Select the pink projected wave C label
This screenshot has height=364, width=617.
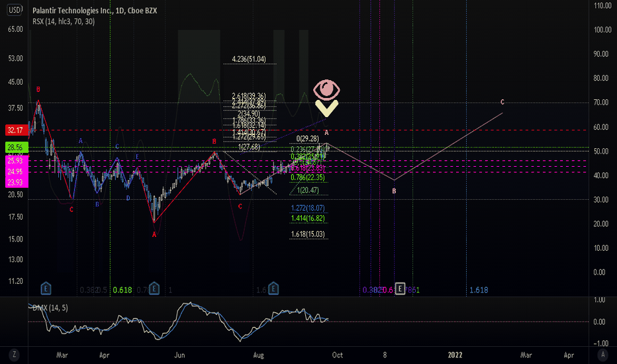[x=502, y=102]
